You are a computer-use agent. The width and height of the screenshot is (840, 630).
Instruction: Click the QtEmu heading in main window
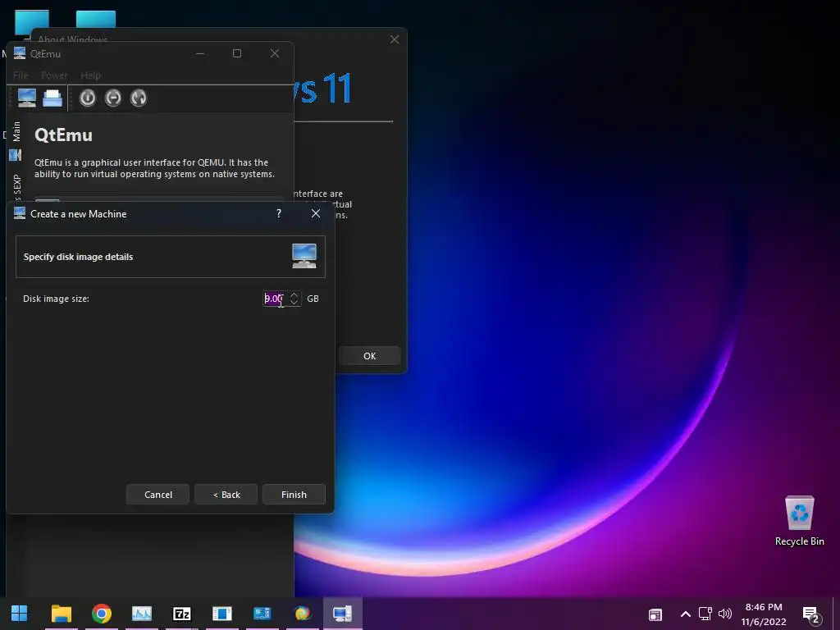(x=63, y=135)
